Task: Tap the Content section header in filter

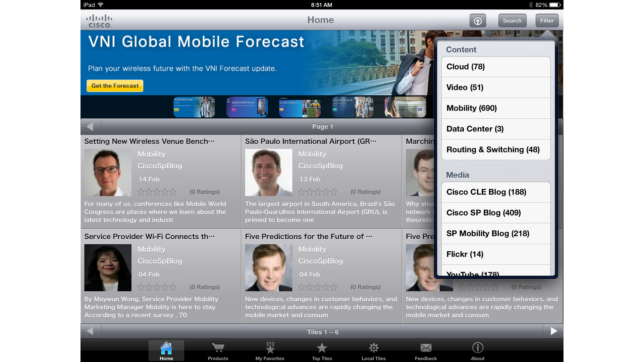Action: tap(461, 50)
